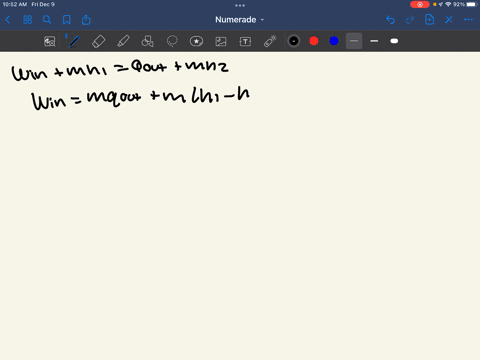
Task: Select the Pen tool
Action: click(74, 41)
